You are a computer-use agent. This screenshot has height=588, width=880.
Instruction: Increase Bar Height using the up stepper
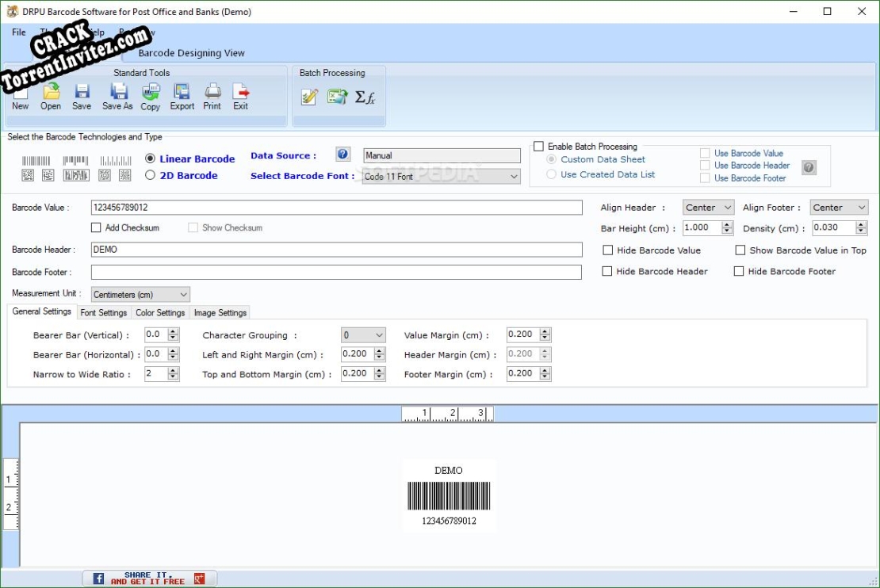[726, 224]
